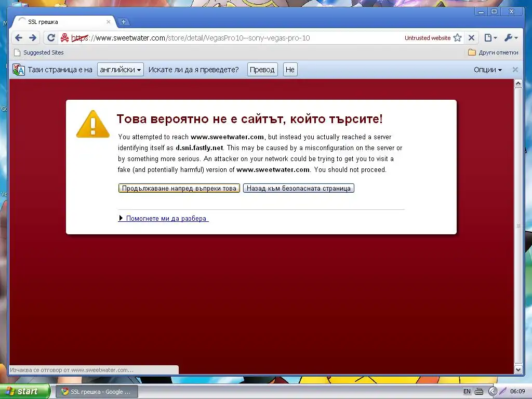Image resolution: width=532 pixels, height=399 pixels.
Task: Go forward using the forward arrow
Action: (33, 37)
